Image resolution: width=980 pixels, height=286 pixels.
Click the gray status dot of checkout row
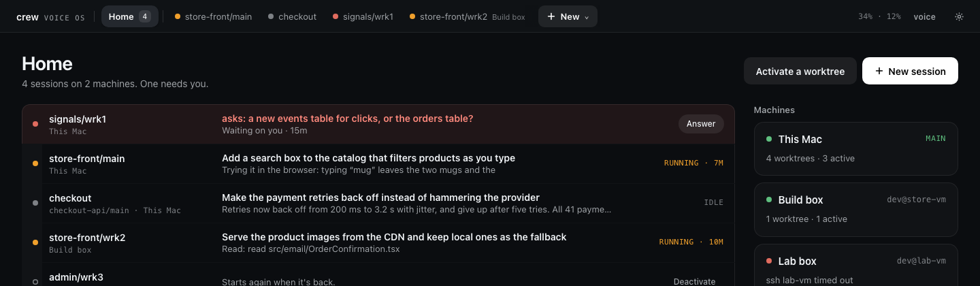tap(35, 203)
